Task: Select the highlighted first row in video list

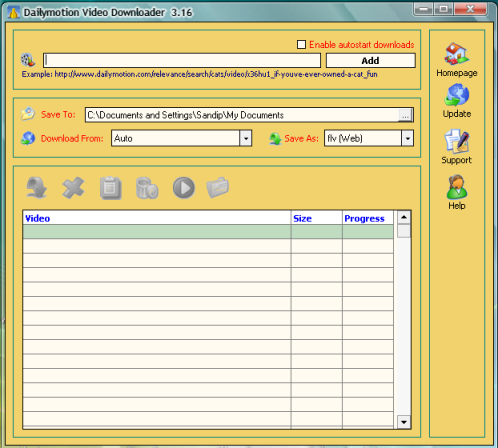Action: [208, 232]
